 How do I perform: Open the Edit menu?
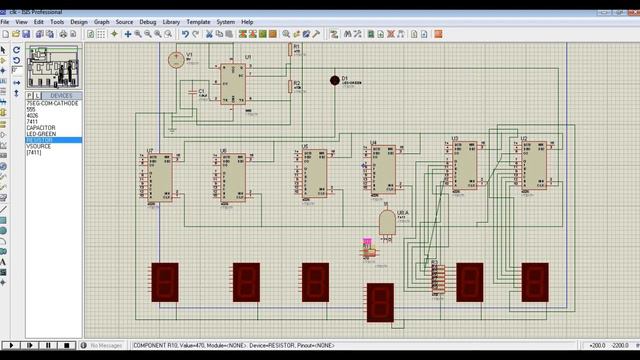[x=39, y=22]
